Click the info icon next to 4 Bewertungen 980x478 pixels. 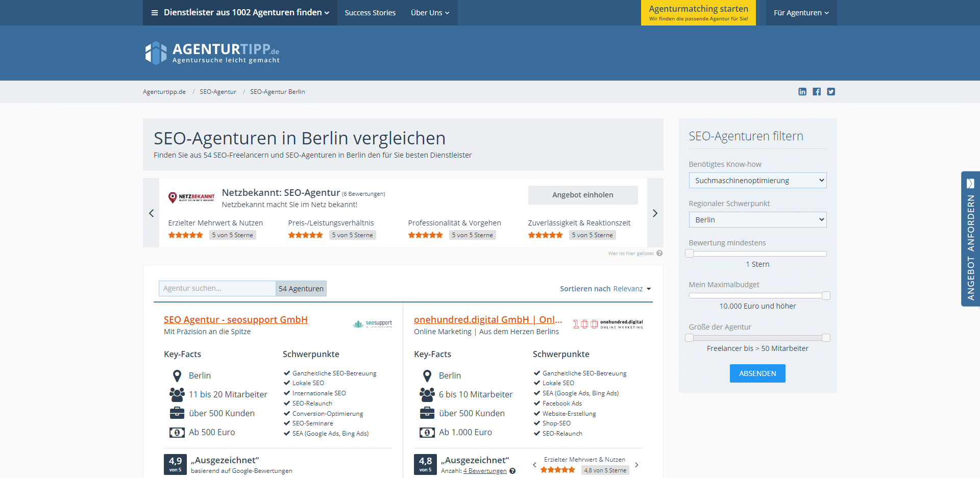[512, 471]
